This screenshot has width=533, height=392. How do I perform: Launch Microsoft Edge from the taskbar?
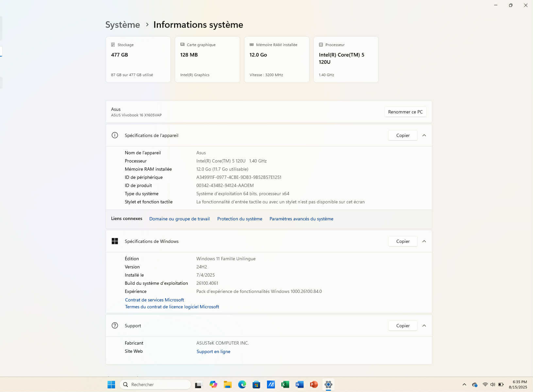[x=242, y=384]
